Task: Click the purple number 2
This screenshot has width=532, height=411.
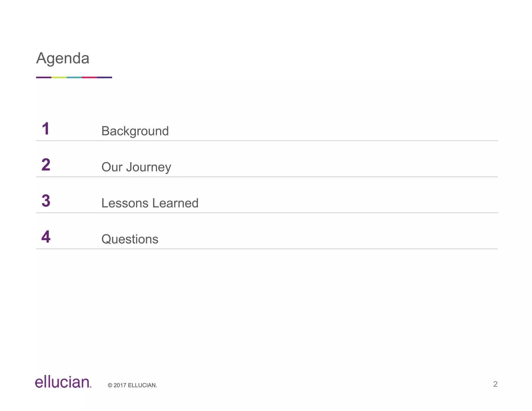Action: (46, 165)
